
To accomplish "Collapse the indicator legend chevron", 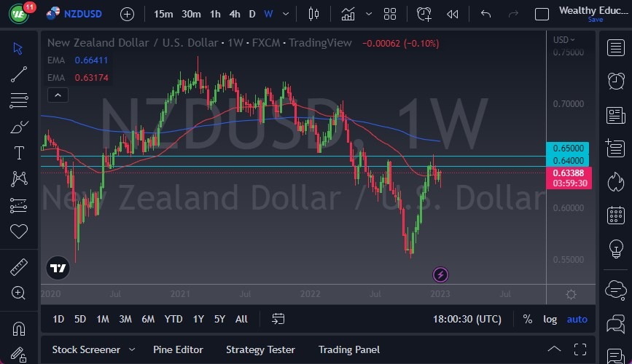I will point(58,95).
